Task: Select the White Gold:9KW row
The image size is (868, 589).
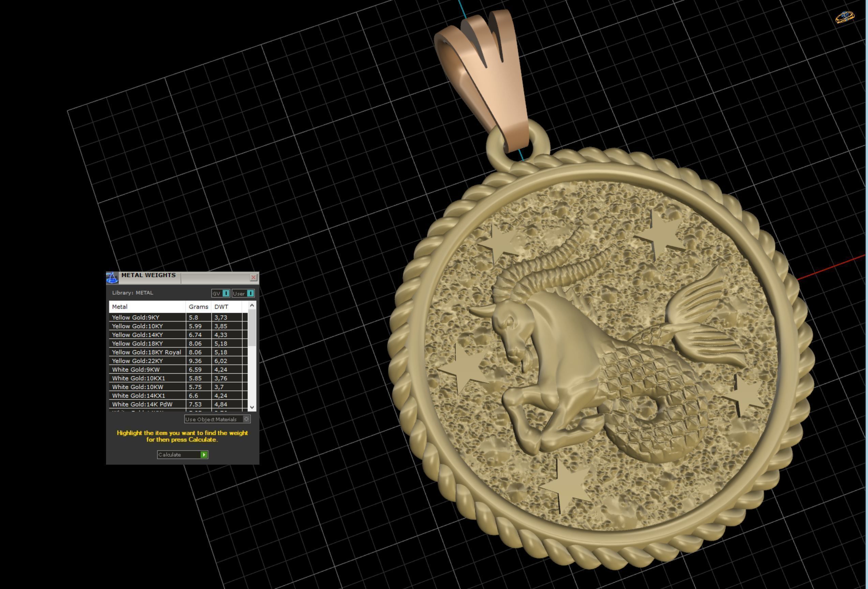Action: [178, 370]
